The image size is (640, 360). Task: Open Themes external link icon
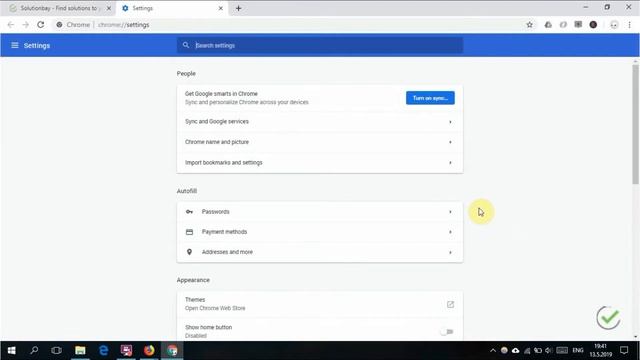coord(450,304)
